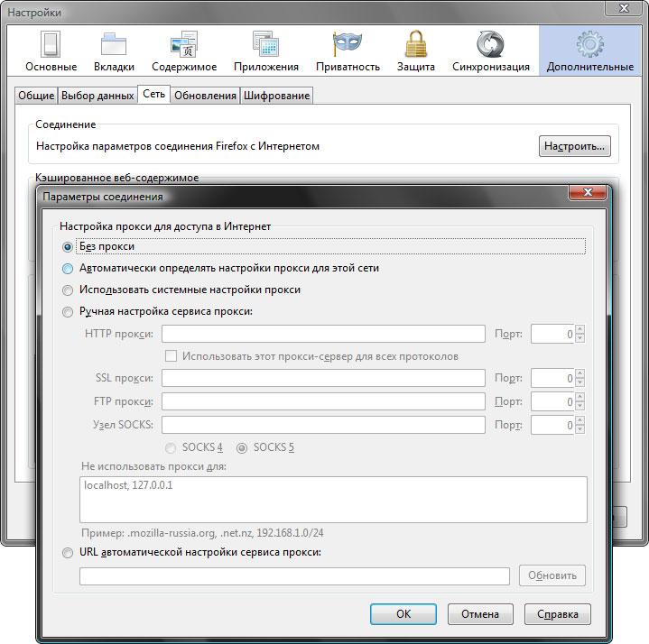Select the Сеть tab
649x644 pixels.
153,95
